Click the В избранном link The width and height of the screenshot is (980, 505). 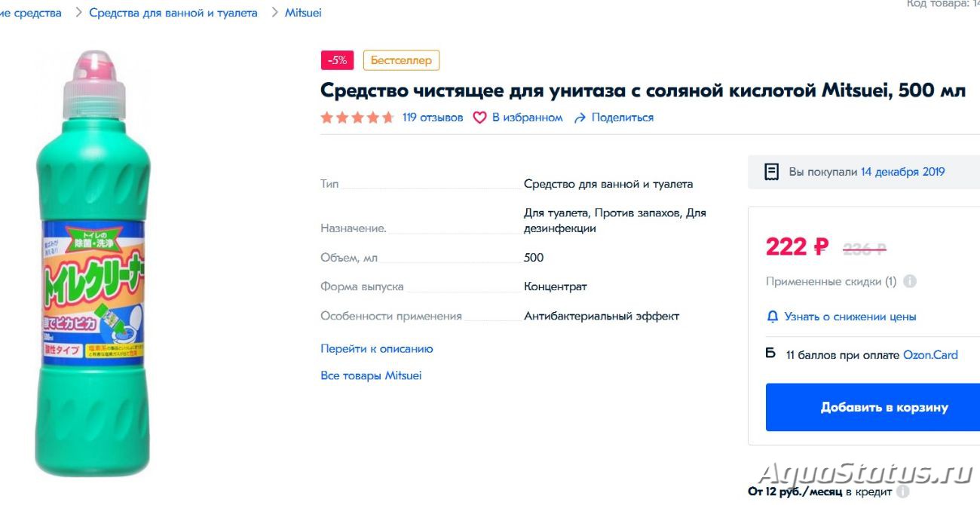[528, 118]
